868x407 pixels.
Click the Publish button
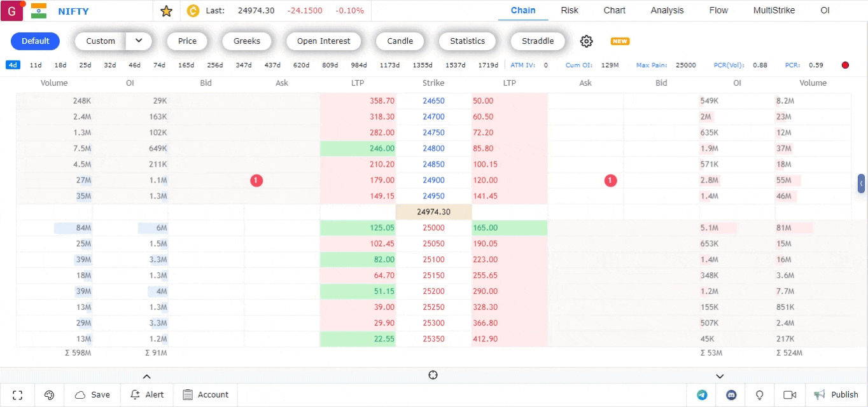[836, 395]
